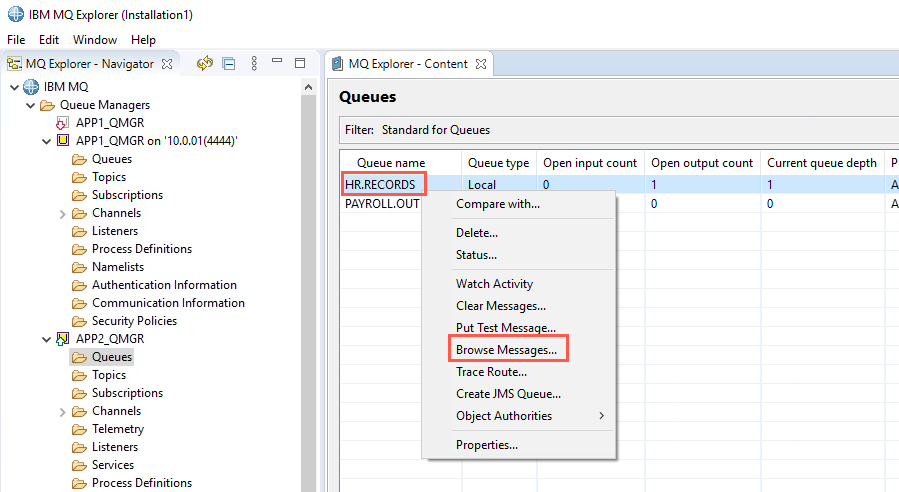This screenshot has width=899, height=492.
Task: Open the Help menu
Action: click(143, 40)
